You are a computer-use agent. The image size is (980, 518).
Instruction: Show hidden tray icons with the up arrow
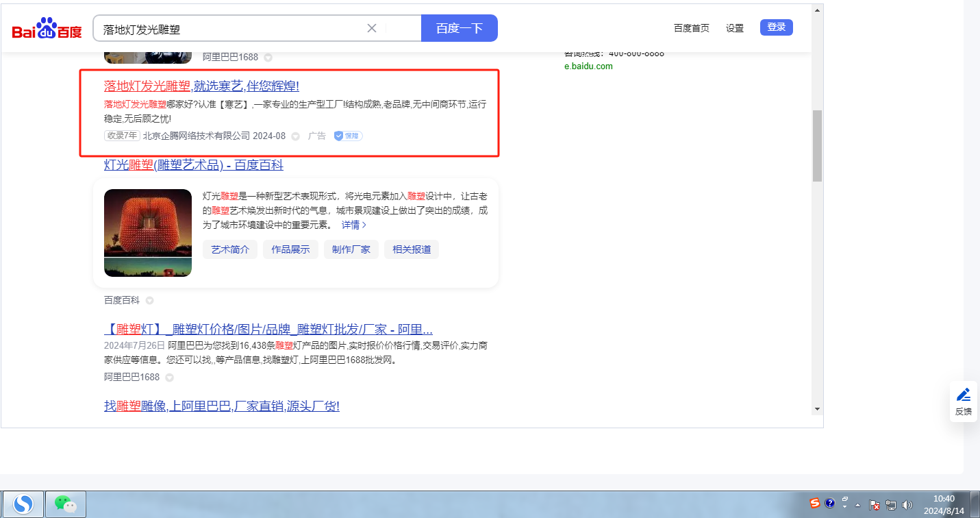pos(857,505)
